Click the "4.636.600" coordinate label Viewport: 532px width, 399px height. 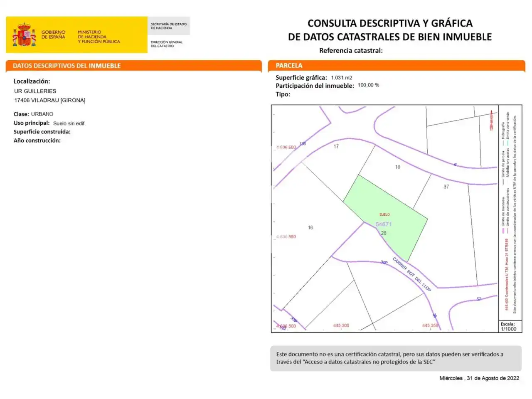286,148
